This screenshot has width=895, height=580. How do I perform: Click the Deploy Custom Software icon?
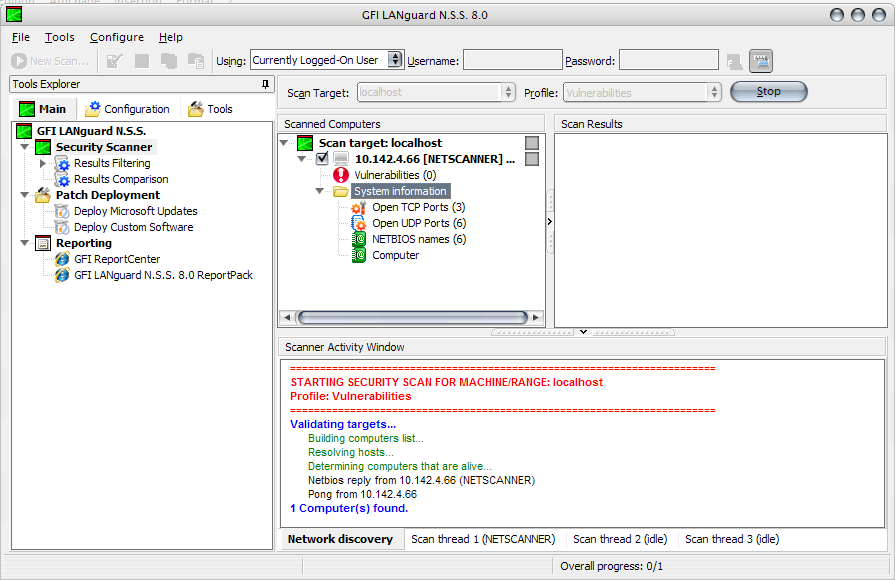point(62,227)
